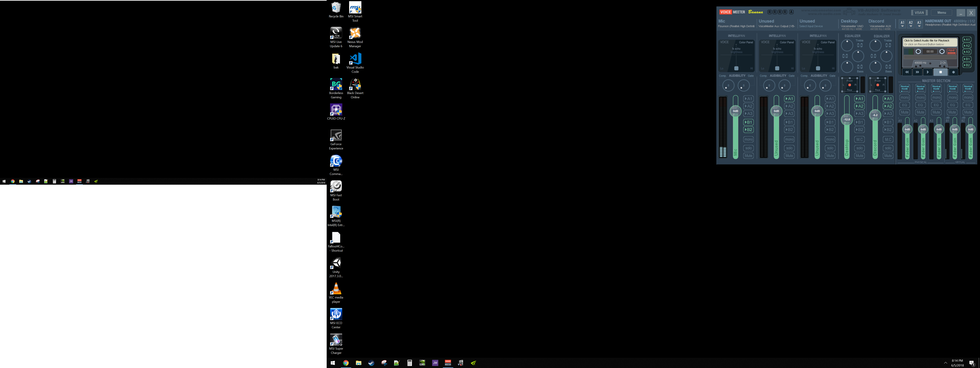
Task: Click the Mic Gate audibility knob
Action: [744, 86]
